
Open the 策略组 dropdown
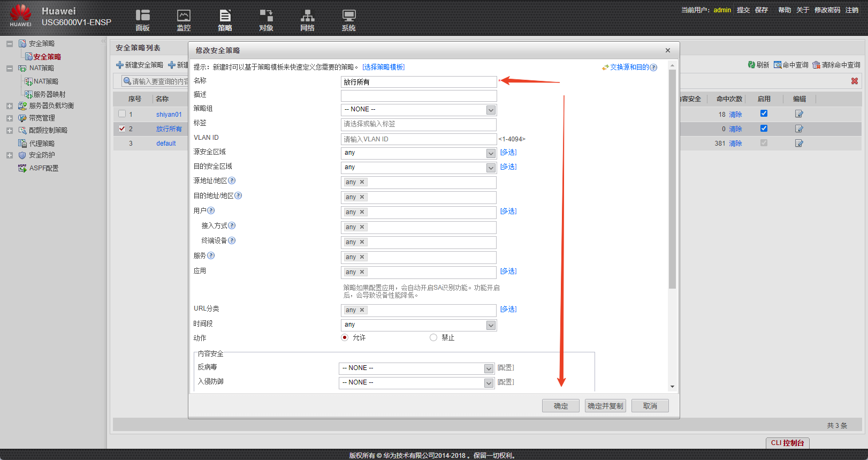[x=491, y=110]
